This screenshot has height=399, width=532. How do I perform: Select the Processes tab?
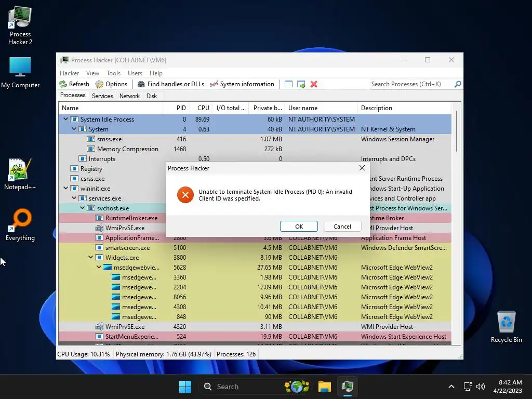click(x=73, y=96)
